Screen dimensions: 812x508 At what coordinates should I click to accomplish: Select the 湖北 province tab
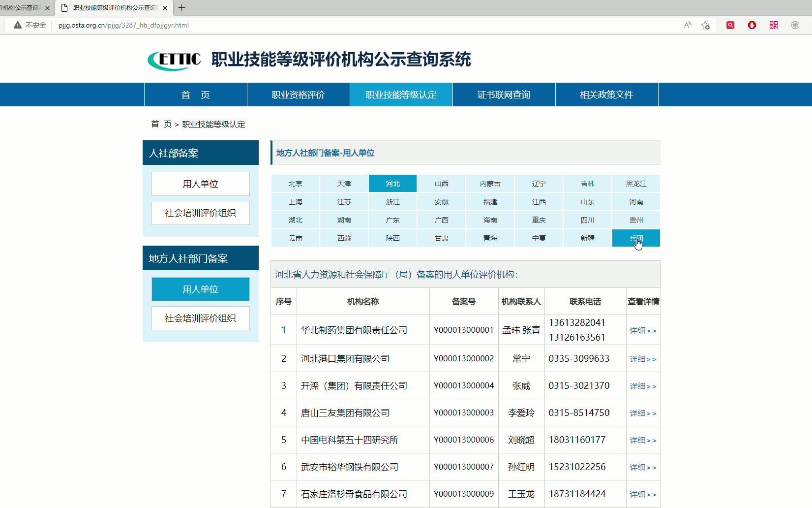296,220
